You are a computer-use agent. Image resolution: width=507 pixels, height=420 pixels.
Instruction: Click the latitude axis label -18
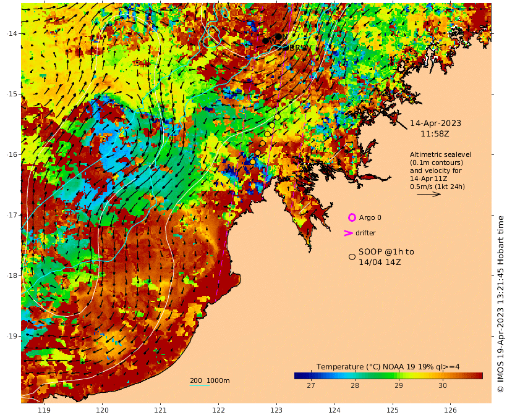12,275
